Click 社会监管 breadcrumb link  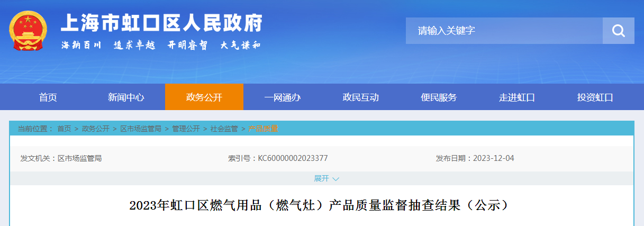pyautogui.click(x=224, y=129)
